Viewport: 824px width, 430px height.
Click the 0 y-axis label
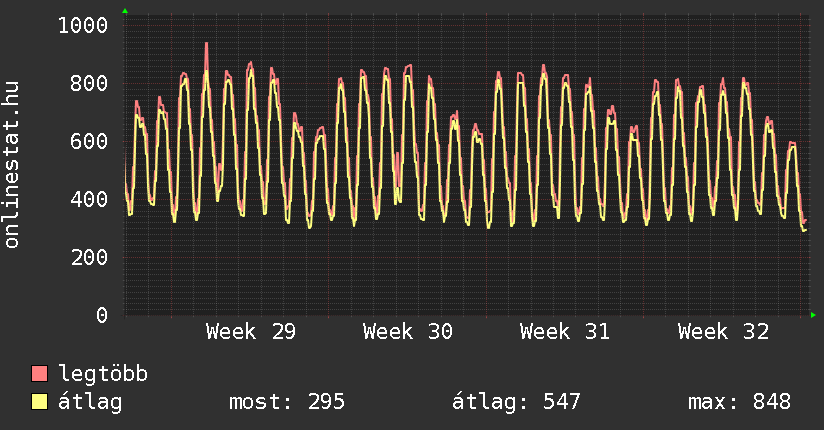pos(102,315)
